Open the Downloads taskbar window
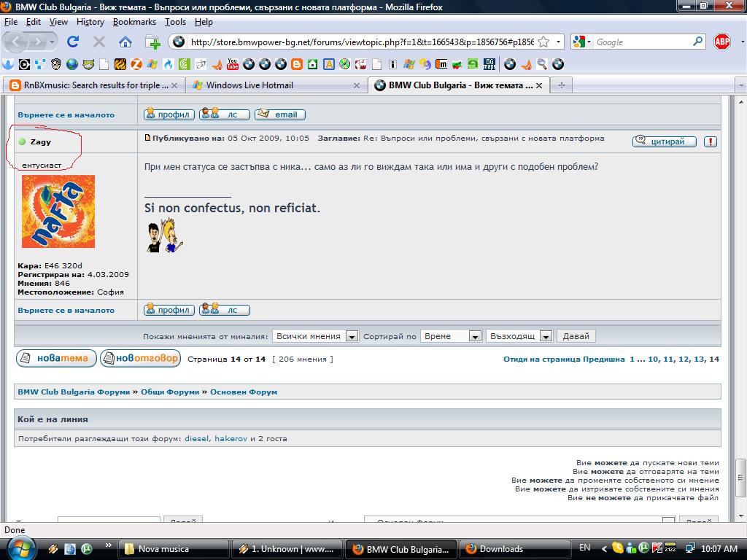Screen dimensions: 747x560 coord(516,549)
